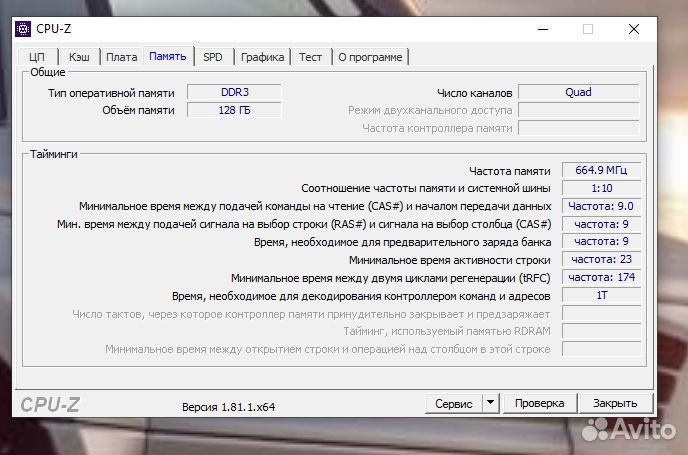
Task: Open the О программе tab
Action: point(370,57)
